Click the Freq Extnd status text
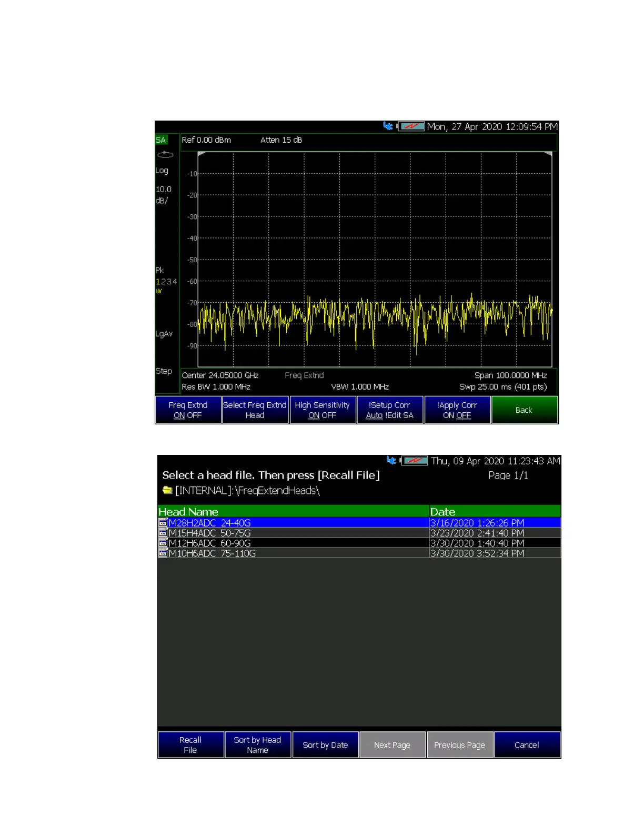 [x=304, y=375]
